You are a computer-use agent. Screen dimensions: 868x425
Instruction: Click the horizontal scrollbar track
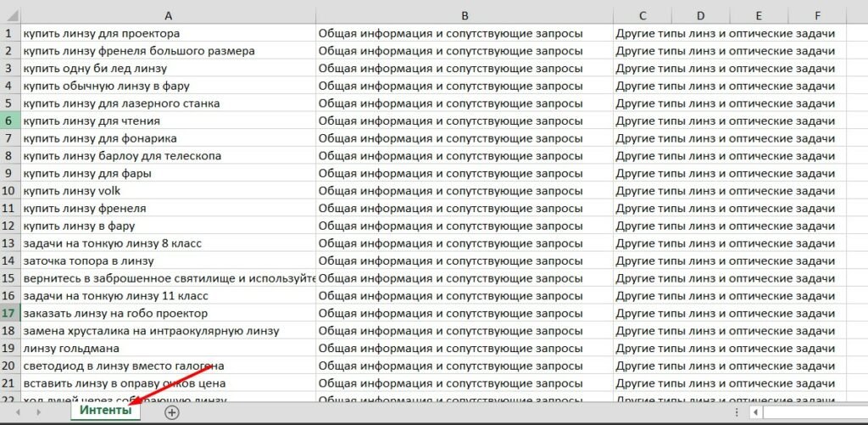pos(815,412)
